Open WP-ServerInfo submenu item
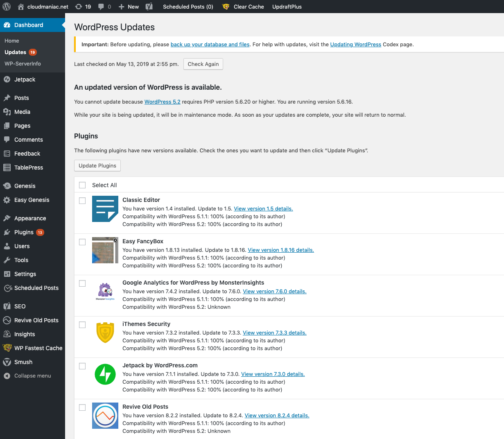Screen dimensions: 504x439 pos(23,63)
